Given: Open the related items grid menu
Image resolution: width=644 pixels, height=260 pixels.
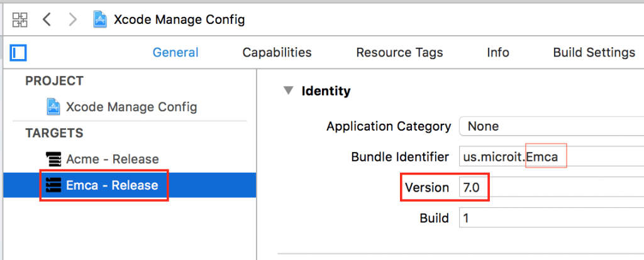Looking at the screenshot, I should [19, 19].
